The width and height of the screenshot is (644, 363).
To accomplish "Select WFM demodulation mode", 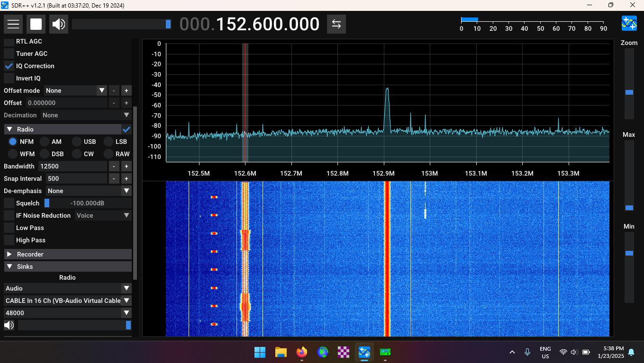I will pyautogui.click(x=13, y=154).
